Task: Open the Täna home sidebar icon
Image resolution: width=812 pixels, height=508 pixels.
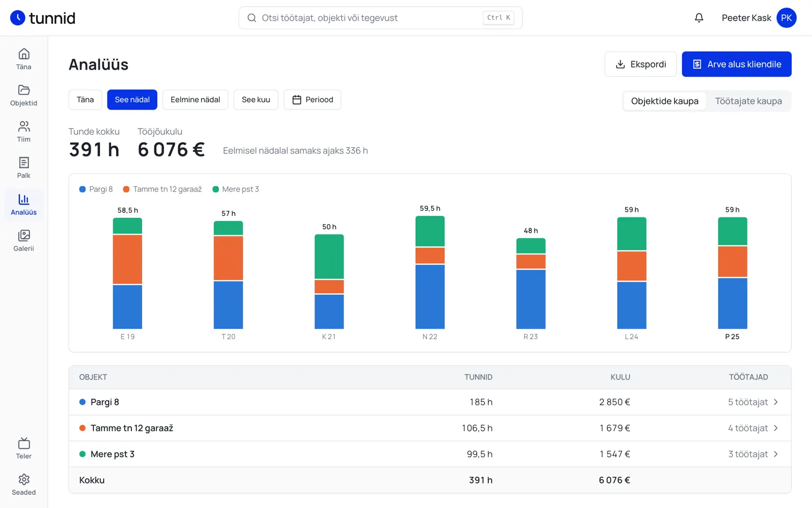Action: [x=24, y=54]
